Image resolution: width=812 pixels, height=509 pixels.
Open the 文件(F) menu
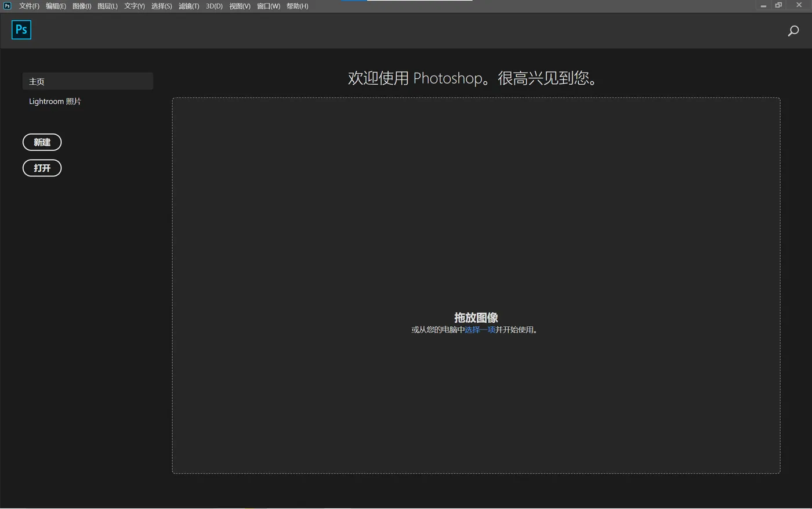tap(29, 6)
